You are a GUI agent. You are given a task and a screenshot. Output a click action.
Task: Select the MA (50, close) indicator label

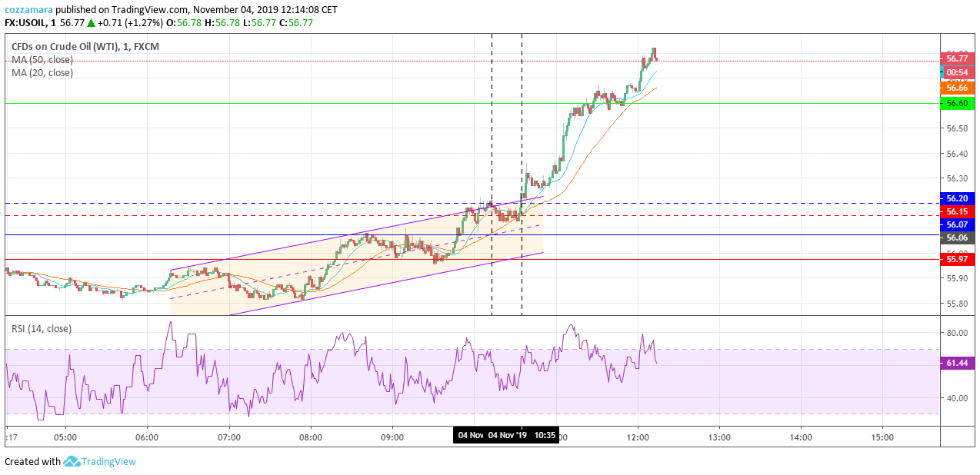tap(42, 59)
